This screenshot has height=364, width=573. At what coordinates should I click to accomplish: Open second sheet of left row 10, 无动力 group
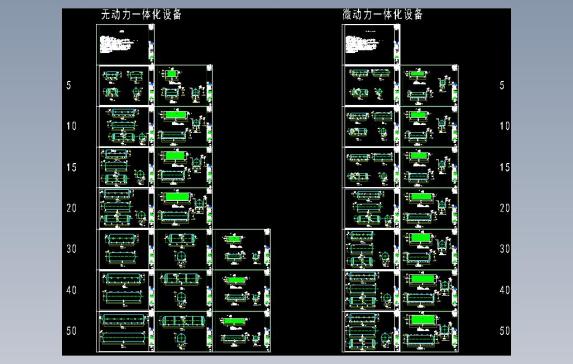pos(184,127)
